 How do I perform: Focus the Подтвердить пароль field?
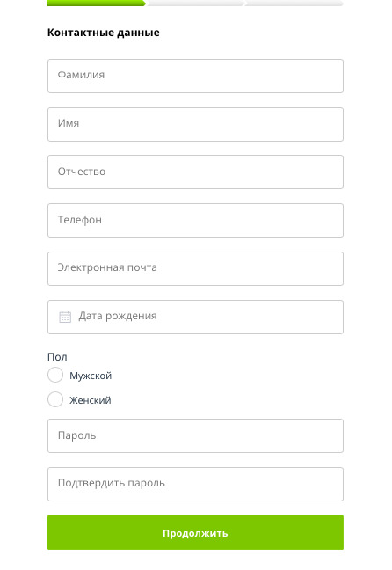point(195,484)
